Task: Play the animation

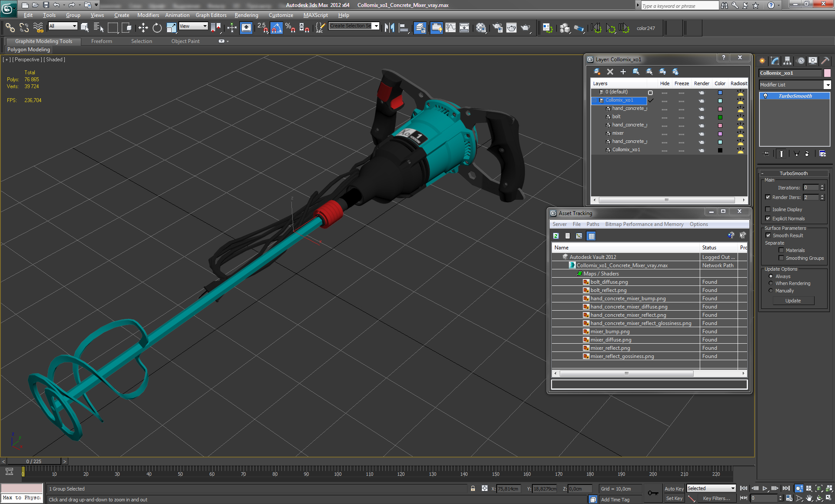Action: [765, 488]
